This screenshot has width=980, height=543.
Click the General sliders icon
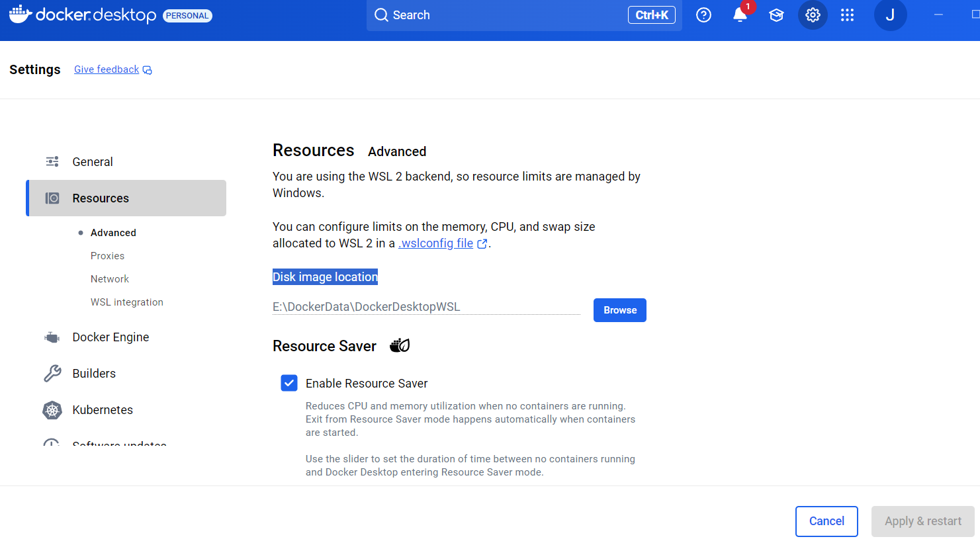coord(52,161)
